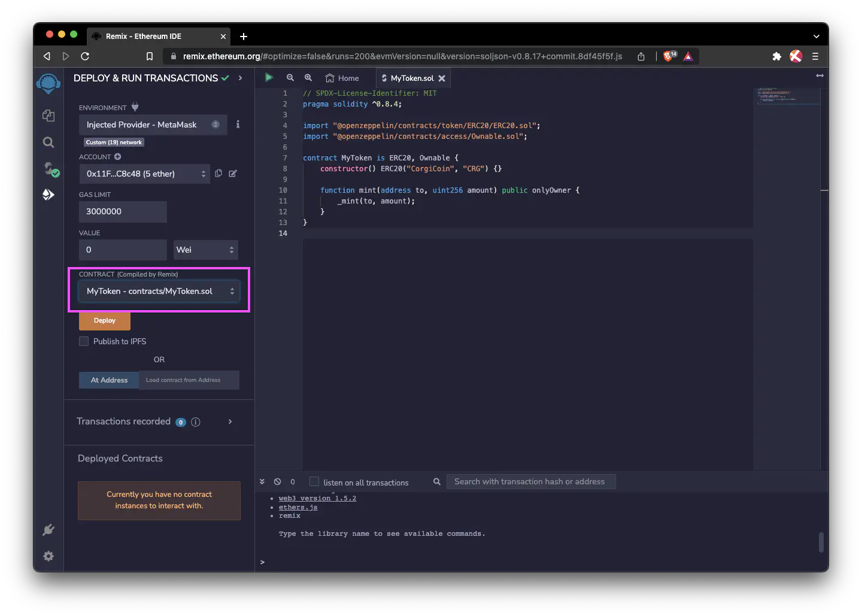Click the terminal scrollbar
Screen dimensions: 862x616
(822, 542)
